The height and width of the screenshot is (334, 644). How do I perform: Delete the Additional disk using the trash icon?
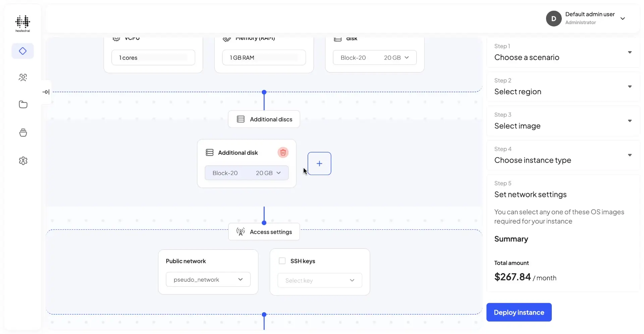(x=283, y=152)
